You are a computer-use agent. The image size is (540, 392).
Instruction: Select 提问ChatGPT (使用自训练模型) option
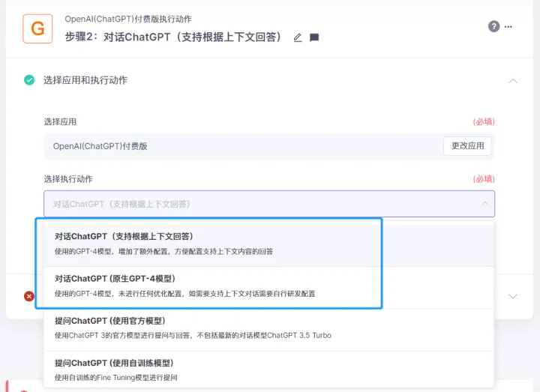[268, 370]
